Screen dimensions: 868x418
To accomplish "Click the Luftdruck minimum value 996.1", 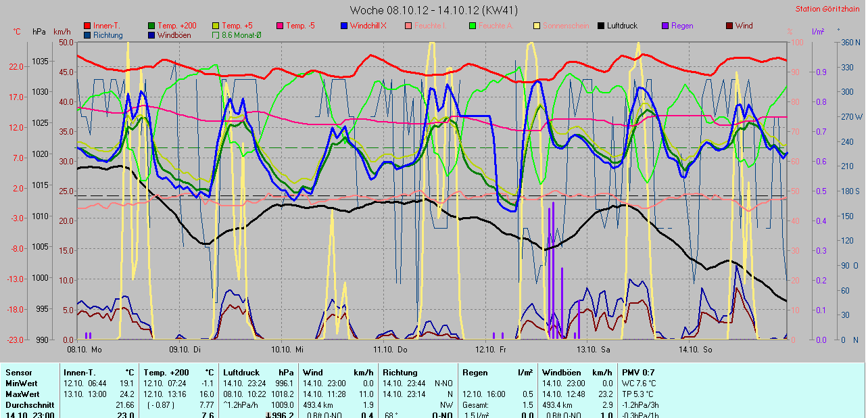I will pyautogui.click(x=283, y=384).
